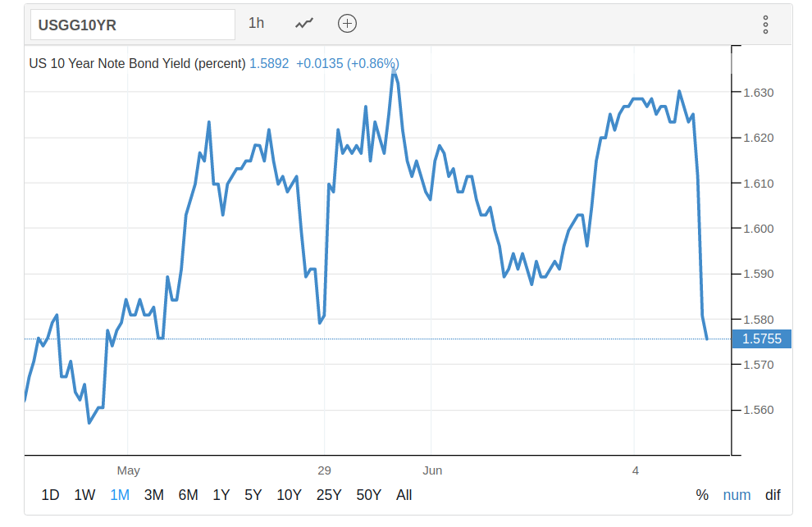Click the 1.590 axis label
812x527 pixels.
pos(759,274)
